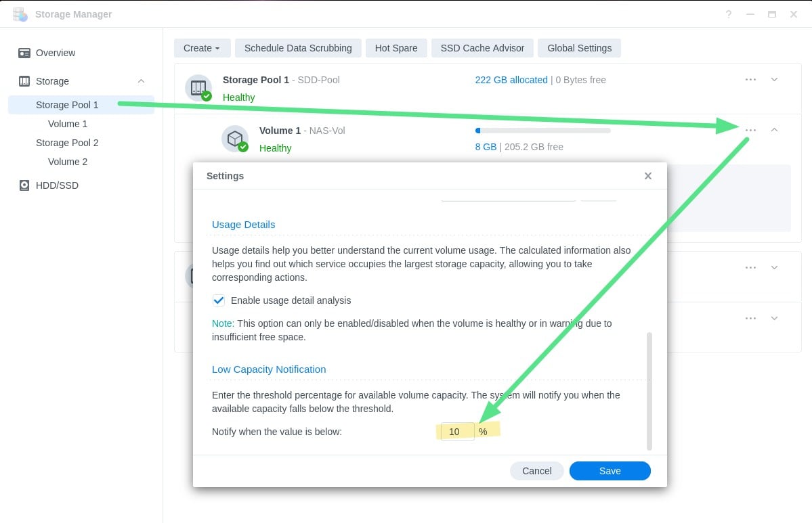Click the Overview icon in sidebar
The image size is (812, 523).
coord(24,53)
